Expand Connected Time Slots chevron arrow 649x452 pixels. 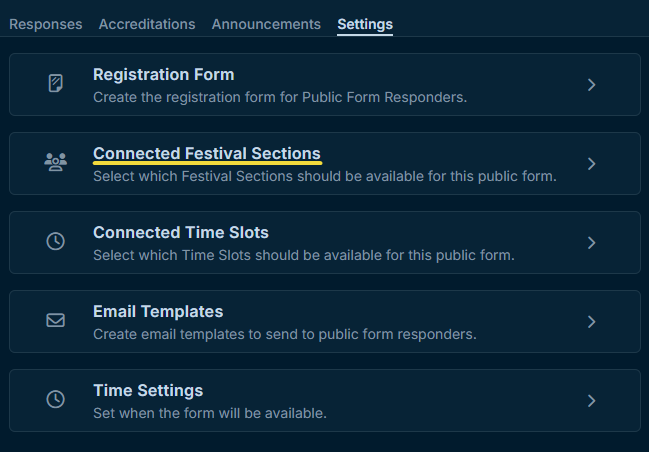[x=591, y=243]
